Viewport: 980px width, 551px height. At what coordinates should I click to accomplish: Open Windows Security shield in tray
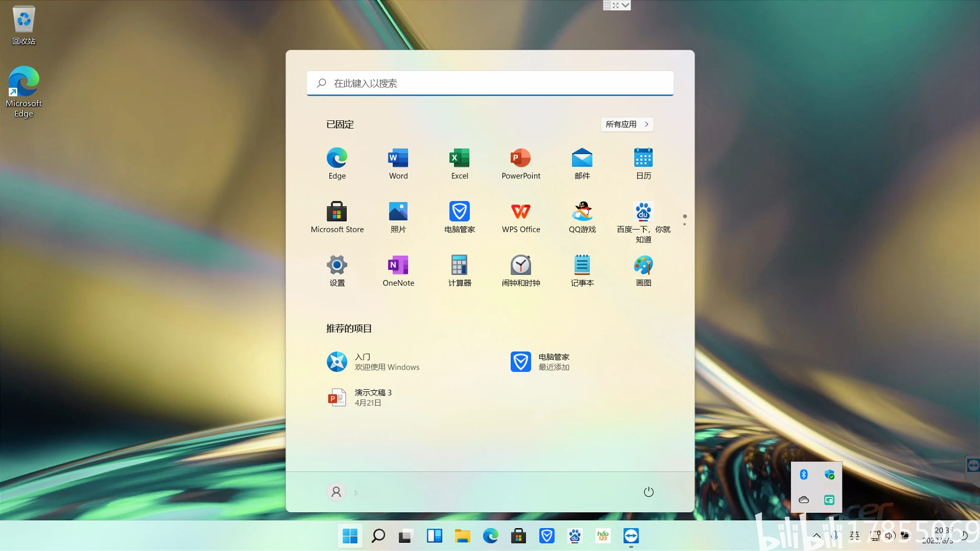[x=829, y=474]
